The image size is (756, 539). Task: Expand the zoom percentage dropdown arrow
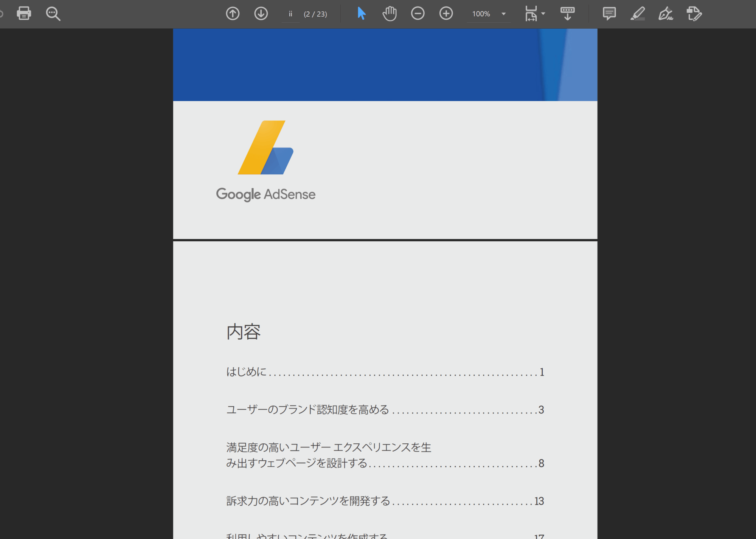click(x=503, y=14)
